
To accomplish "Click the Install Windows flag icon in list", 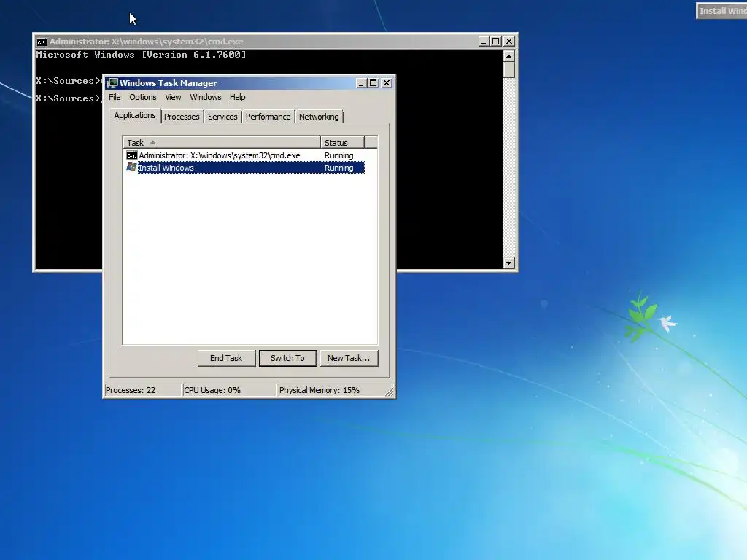I will pos(131,167).
